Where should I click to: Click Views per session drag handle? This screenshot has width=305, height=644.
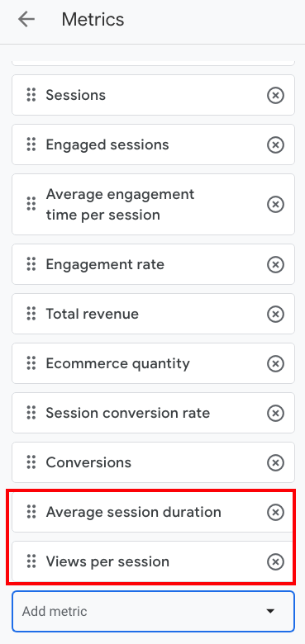31,561
